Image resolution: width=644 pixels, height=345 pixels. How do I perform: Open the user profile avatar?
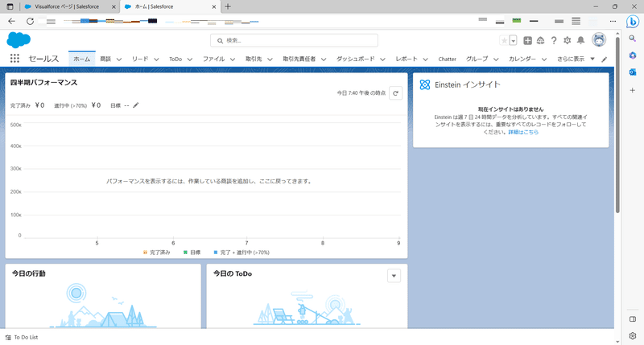[599, 39]
